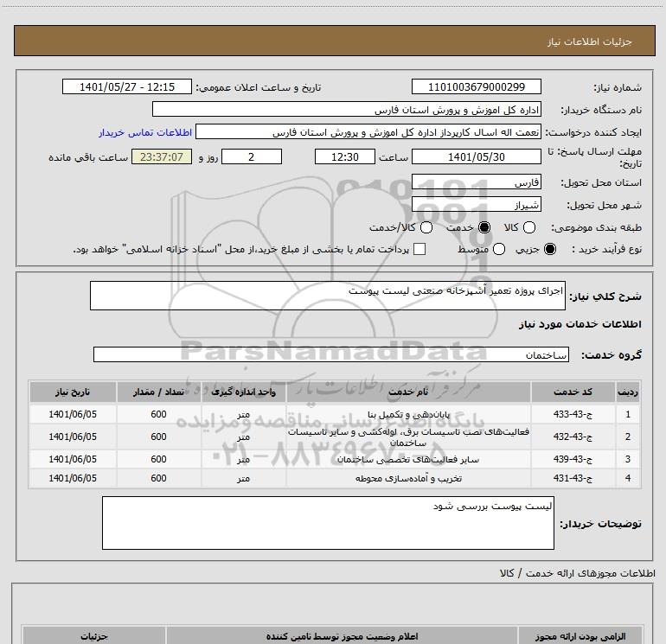Click the واحد اندازه گیری column header
The image size is (666, 644).
(x=243, y=392)
